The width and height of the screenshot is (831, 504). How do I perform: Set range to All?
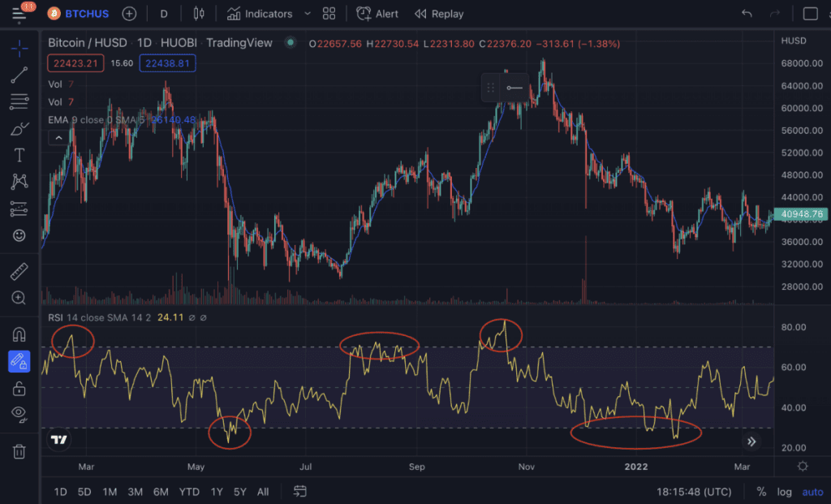click(x=263, y=492)
